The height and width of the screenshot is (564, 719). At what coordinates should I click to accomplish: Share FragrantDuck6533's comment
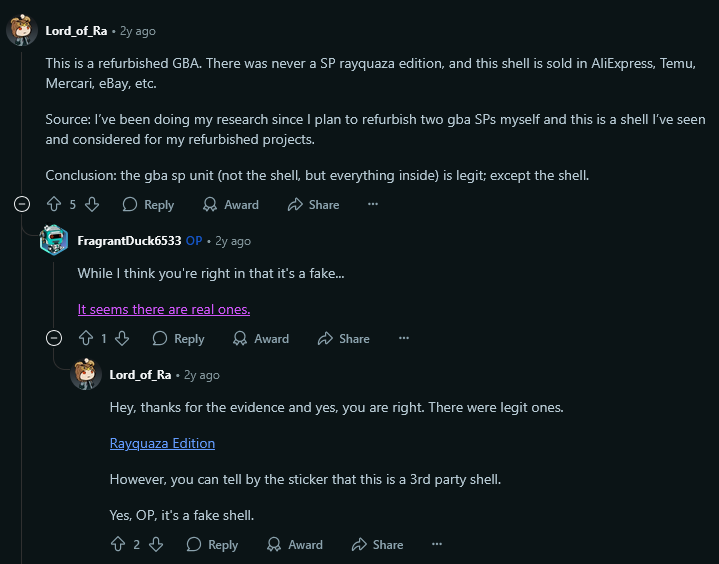coord(343,339)
